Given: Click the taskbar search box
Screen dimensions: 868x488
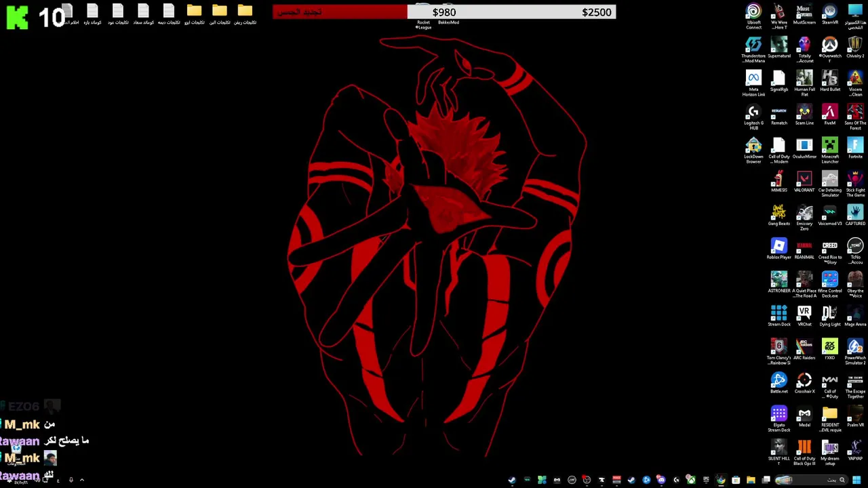Looking at the screenshot, I should 812,480.
